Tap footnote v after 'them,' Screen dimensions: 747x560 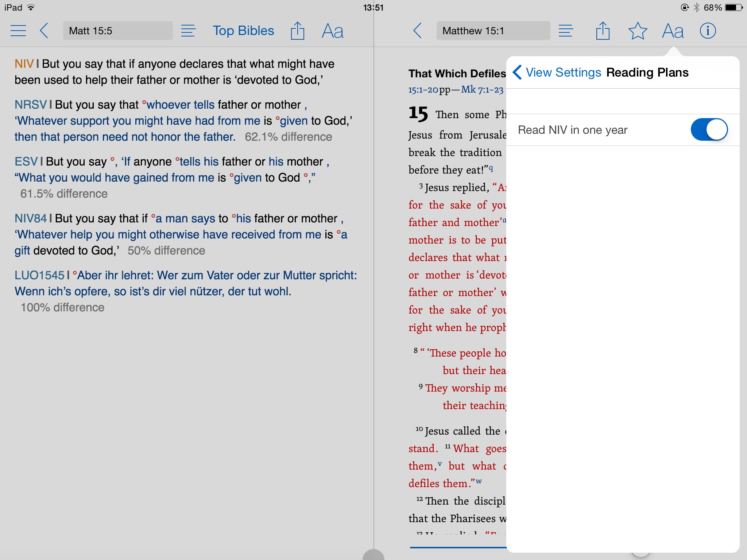(x=440, y=464)
